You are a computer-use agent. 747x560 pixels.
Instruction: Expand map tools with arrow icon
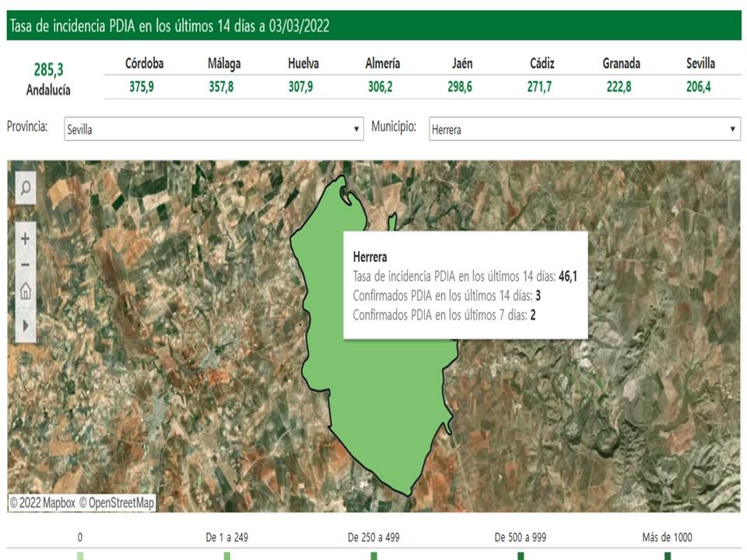26,325
